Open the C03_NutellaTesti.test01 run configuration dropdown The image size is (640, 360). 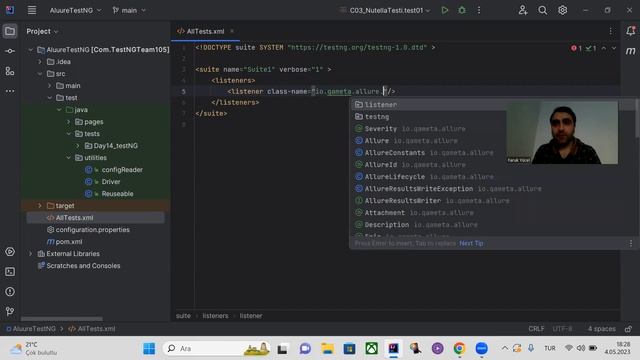coord(386,10)
